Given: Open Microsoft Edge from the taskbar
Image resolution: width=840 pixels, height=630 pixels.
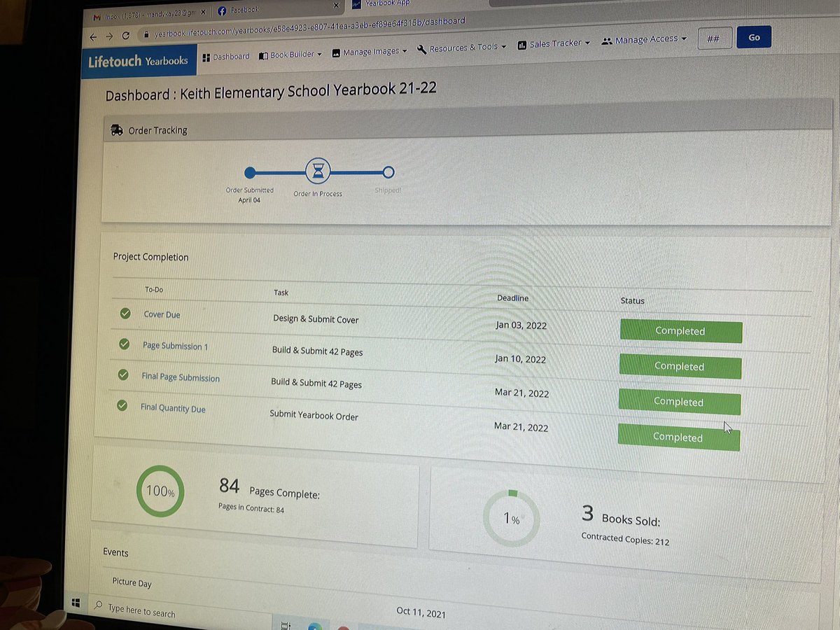Looking at the screenshot, I should (x=314, y=626).
